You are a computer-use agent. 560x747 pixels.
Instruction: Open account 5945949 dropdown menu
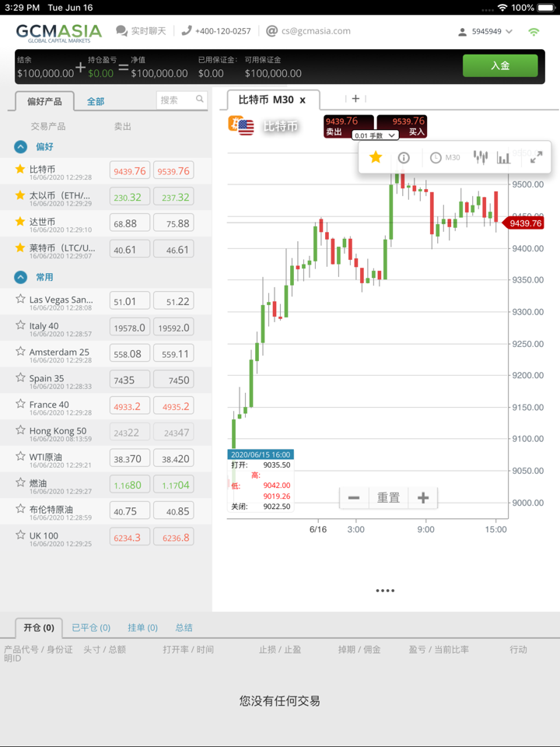[x=485, y=32]
